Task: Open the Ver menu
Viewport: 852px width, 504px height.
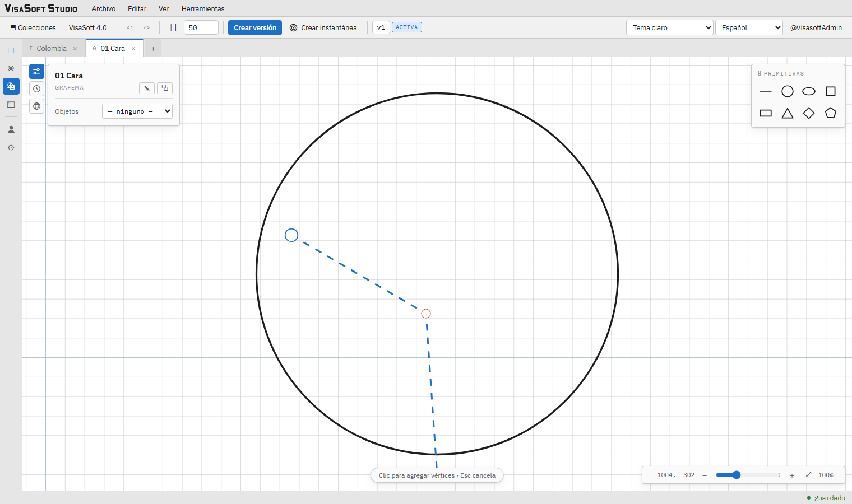Action: (164, 8)
